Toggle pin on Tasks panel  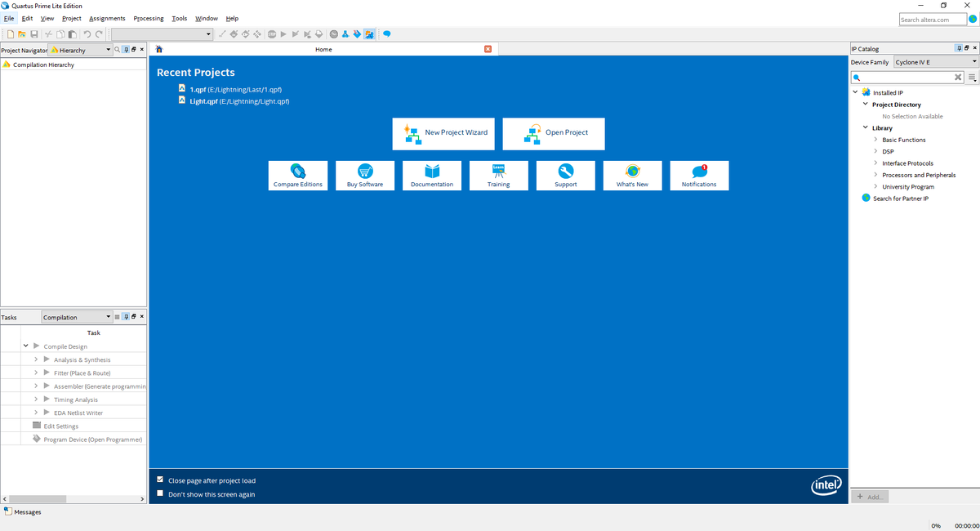(x=126, y=316)
